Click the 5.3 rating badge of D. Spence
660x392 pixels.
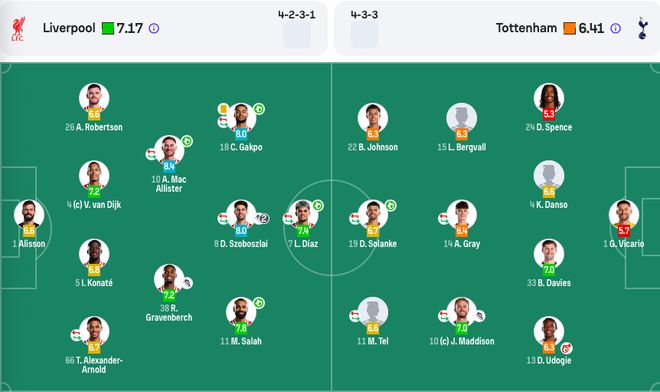(x=549, y=114)
